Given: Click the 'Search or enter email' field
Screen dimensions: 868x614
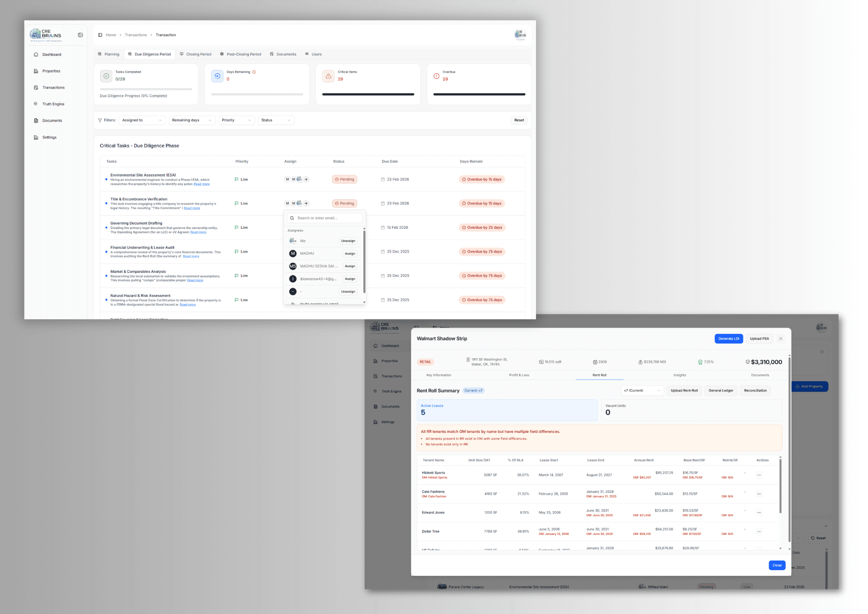Looking at the screenshot, I should tap(324, 218).
